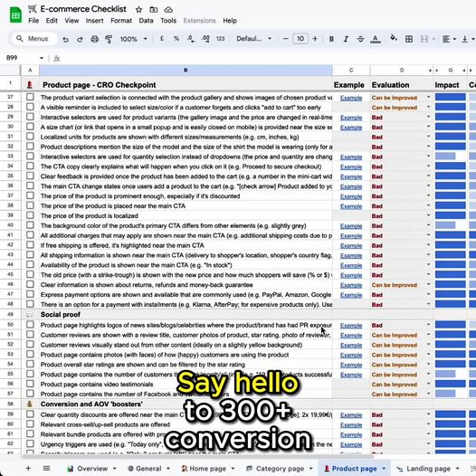Screen dimensions: 476x476
Task: Open horizontal align options
Action: pyautogui.click(x=449, y=39)
